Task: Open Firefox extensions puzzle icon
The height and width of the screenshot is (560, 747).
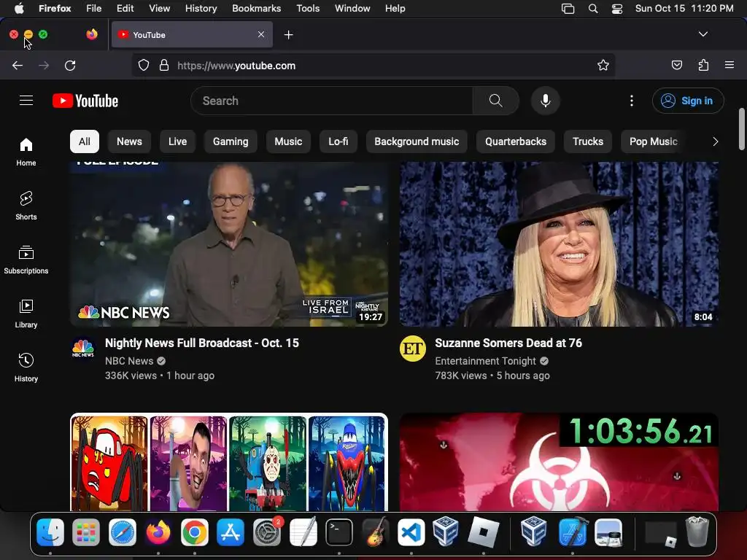Action: pyautogui.click(x=703, y=65)
